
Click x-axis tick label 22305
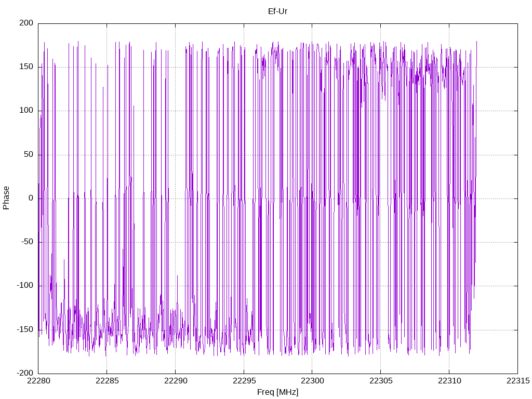381,381
